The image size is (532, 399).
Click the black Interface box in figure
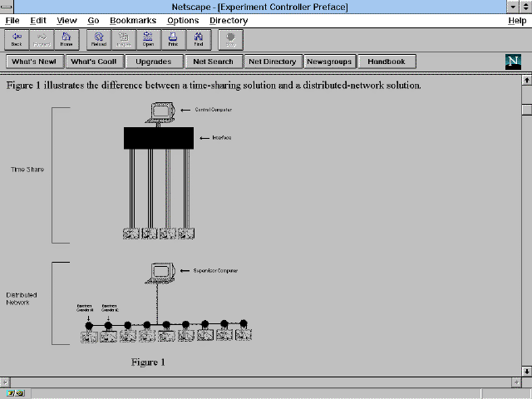pos(159,138)
